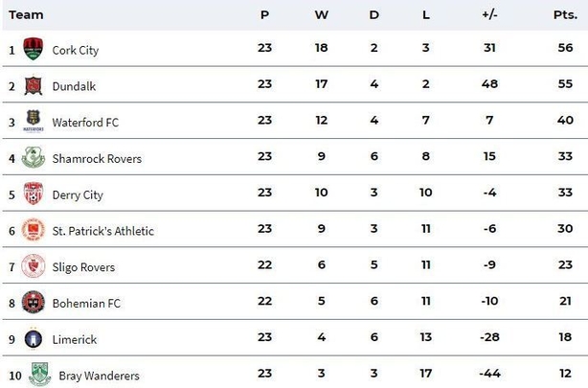The image size is (588, 388).
Task: Sort by the W wins column header
Action: click(x=322, y=15)
